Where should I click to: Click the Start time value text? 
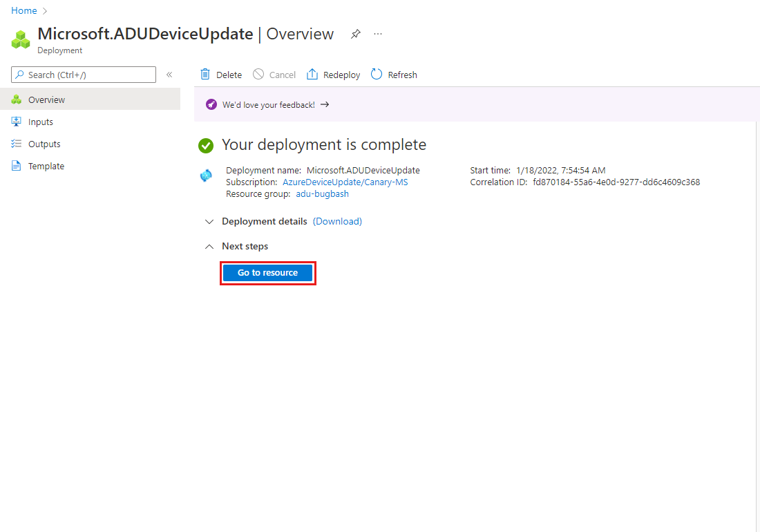click(x=561, y=170)
